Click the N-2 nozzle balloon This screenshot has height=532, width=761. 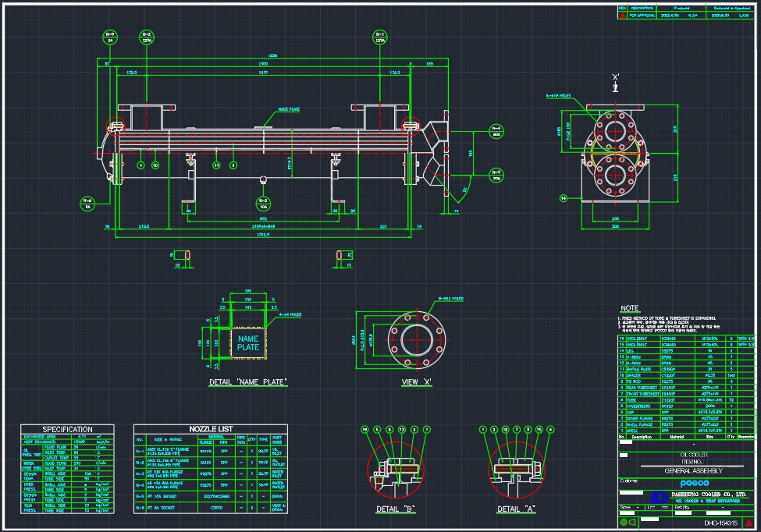click(x=146, y=37)
